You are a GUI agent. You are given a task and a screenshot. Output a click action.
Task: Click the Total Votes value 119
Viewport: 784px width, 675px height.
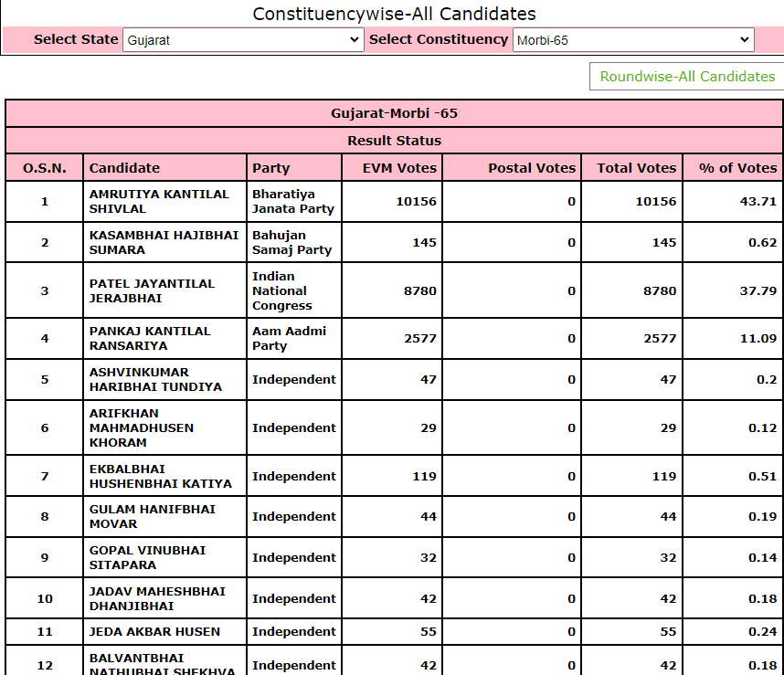pos(664,476)
